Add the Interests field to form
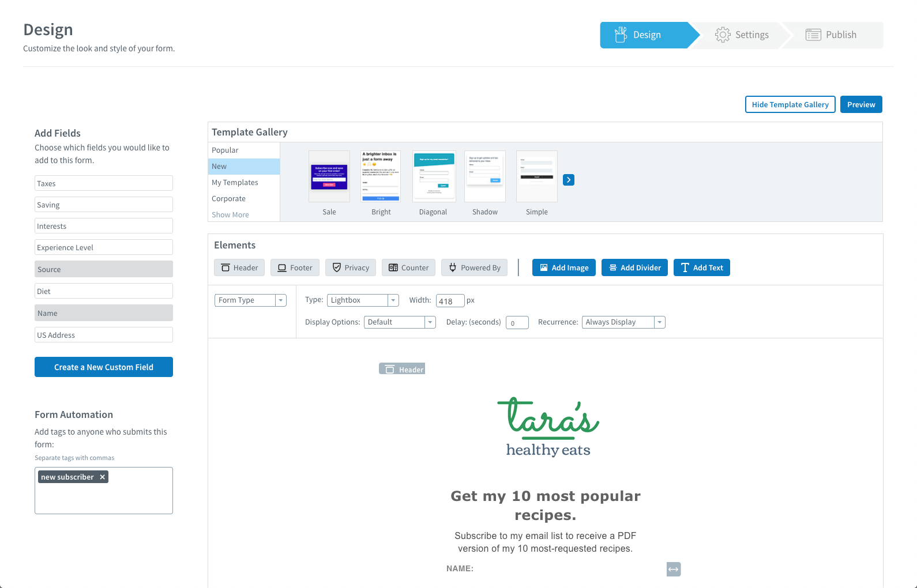This screenshot has height=588, width=917. (x=104, y=226)
